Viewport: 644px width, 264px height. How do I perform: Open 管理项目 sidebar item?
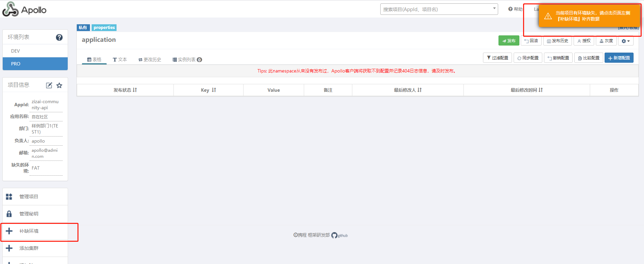35,197
